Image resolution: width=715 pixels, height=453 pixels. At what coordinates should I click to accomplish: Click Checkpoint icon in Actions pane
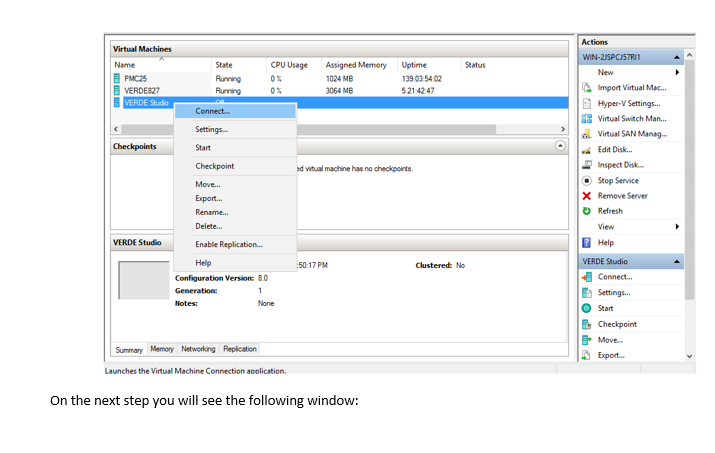[x=586, y=324]
